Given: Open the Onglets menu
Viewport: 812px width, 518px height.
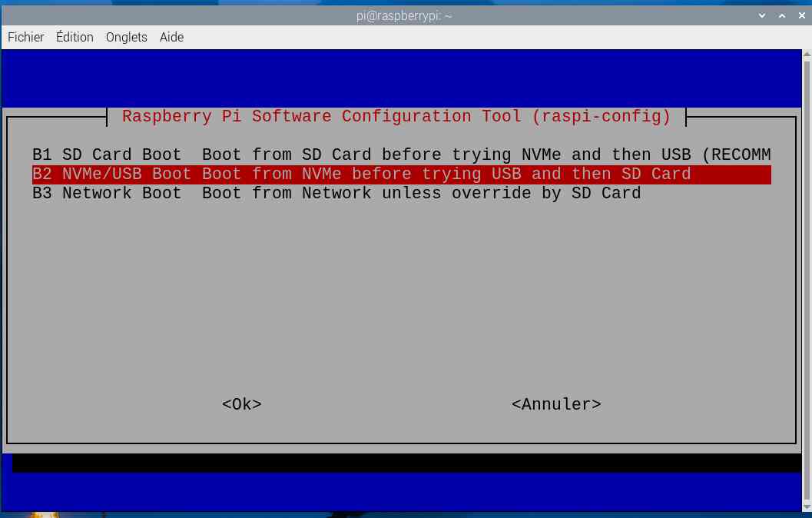Looking at the screenshot, I should coord(126,38).
